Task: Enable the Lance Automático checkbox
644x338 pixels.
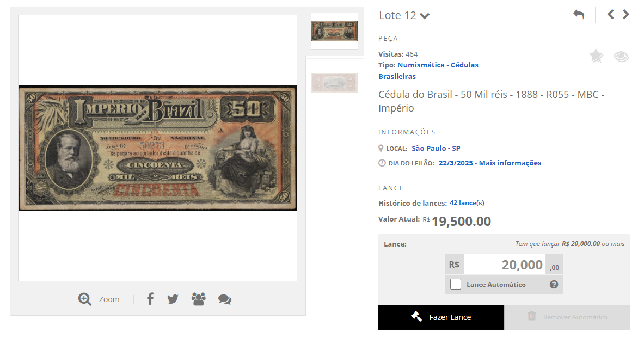Action: pos(456,284)
